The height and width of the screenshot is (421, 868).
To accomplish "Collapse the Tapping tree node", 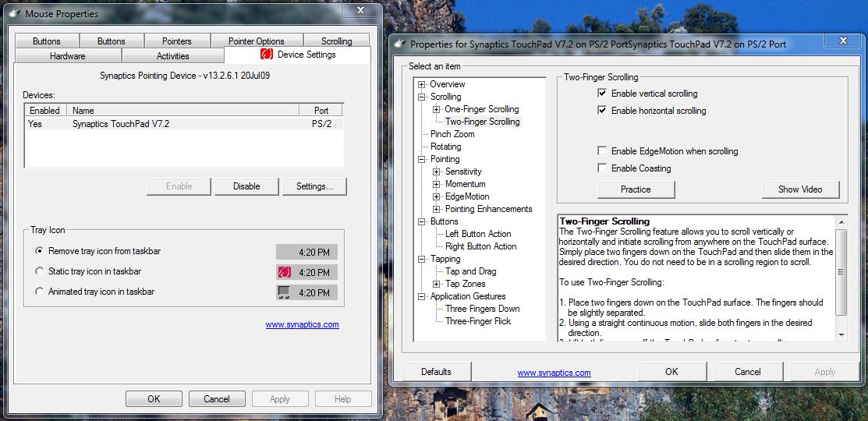I will pos(422,259).
